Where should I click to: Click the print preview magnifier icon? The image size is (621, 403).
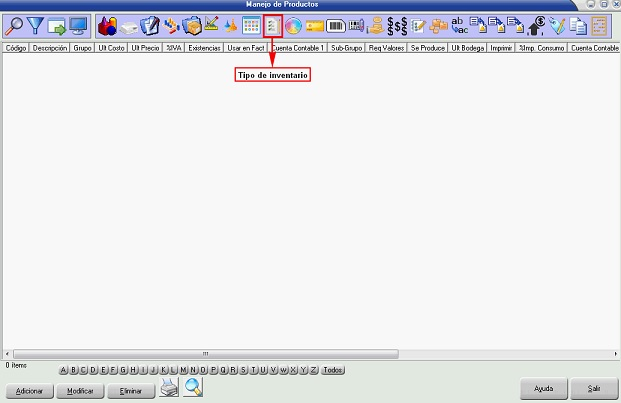pos(193,388)
